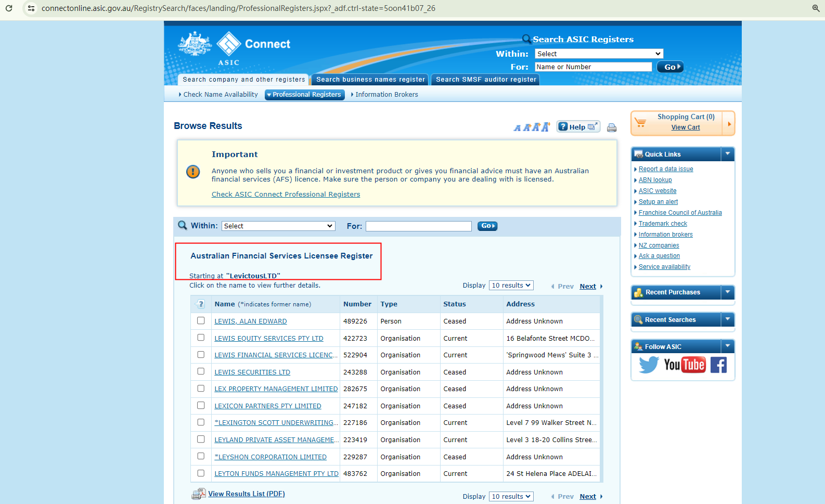
Task: Click the shopping cart icon
Action: click(640, 123)
